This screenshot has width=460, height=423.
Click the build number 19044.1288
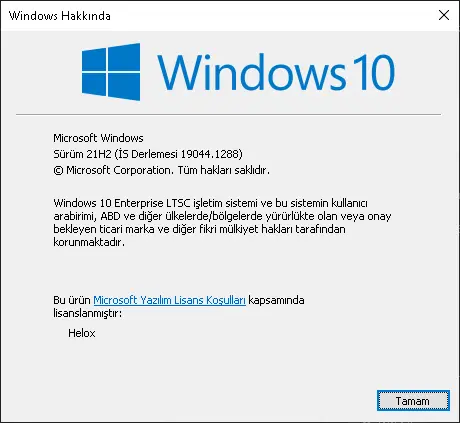[x=210, y=154]
